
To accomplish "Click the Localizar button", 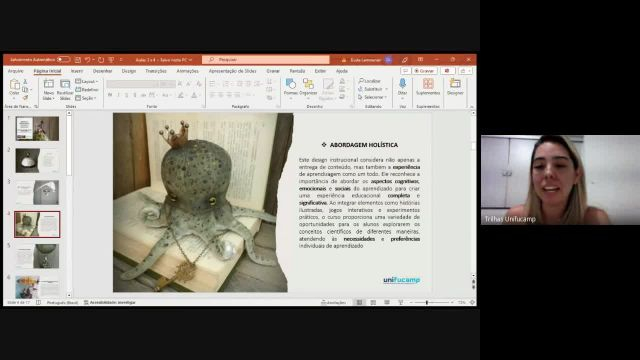I will 369,81.
